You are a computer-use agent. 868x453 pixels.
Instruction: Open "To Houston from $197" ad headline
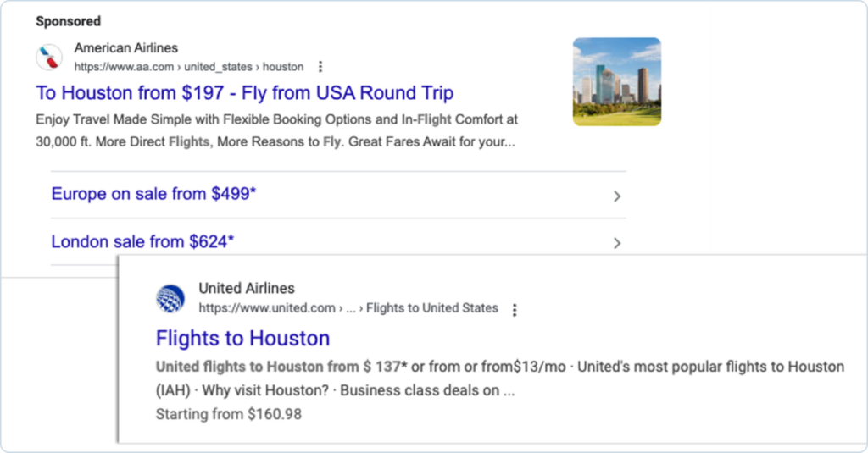tap(244, 93)
